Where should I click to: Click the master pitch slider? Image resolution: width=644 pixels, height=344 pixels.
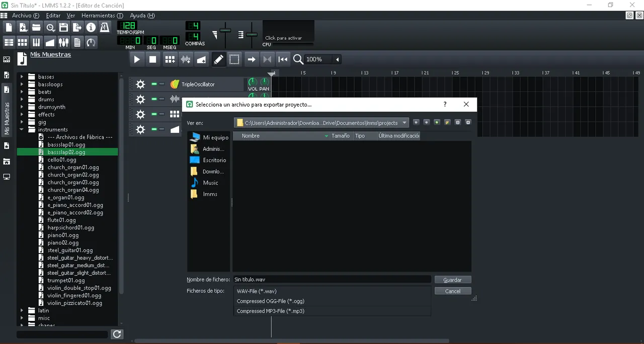[252, 35]
